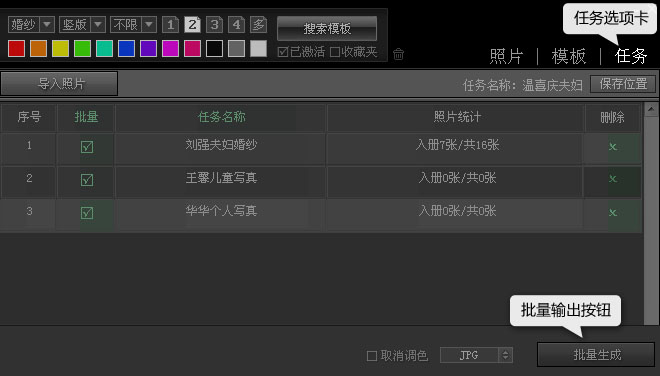Image resolution: width=660 pixels, height=376 pixels.
Task: Select the 2-photo template count icon
Action: tap(192, 25)
